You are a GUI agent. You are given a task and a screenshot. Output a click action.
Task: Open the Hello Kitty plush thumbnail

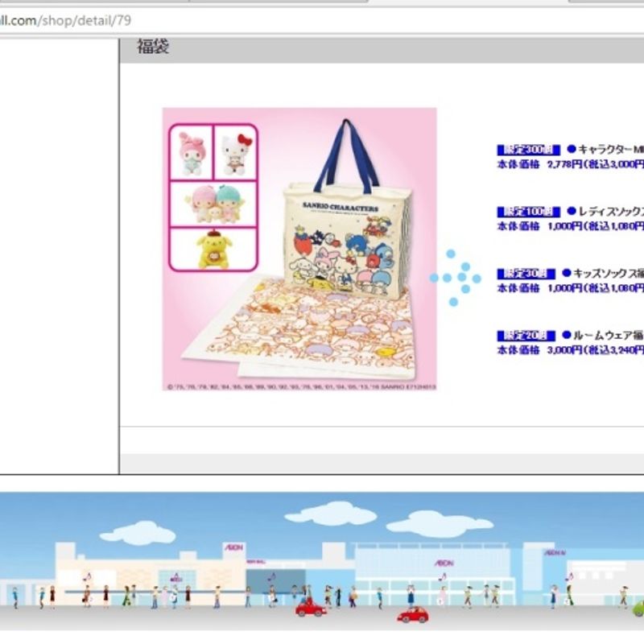236,153
